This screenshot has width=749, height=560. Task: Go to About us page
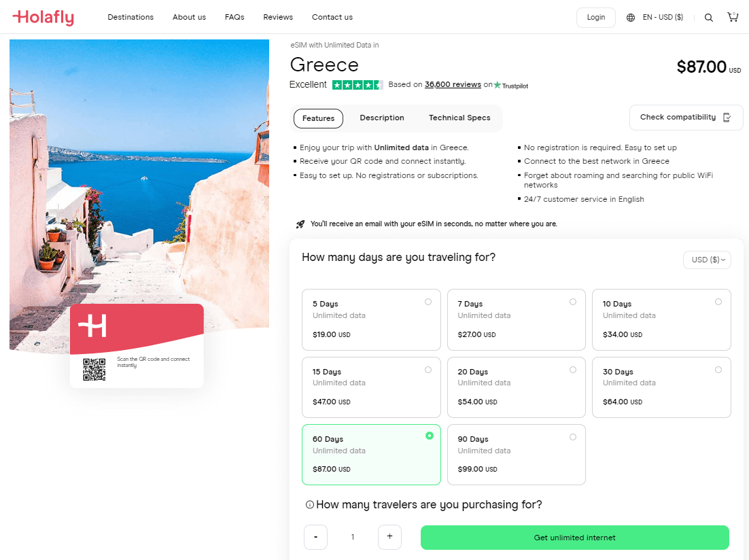click(189, 17)
